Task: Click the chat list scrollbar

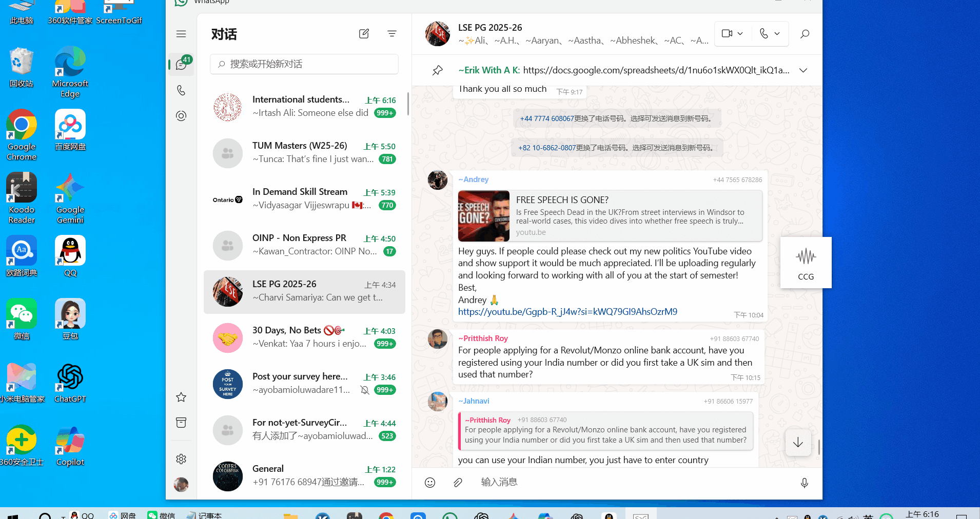Action: [x=408, y=104]
